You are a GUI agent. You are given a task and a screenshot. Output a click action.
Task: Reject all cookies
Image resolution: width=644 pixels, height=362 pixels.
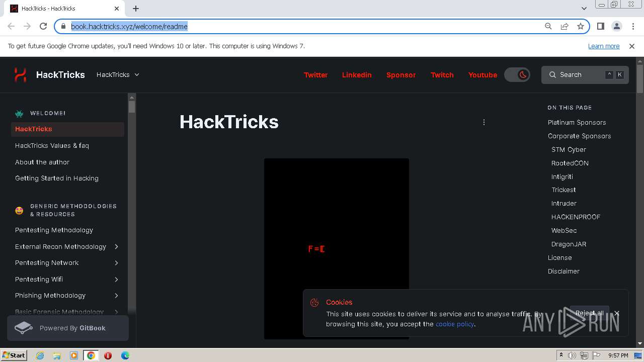(x=590, y=313)
